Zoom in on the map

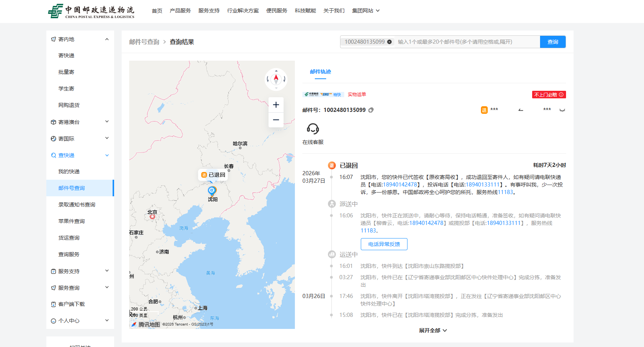[x=276, y=105]
